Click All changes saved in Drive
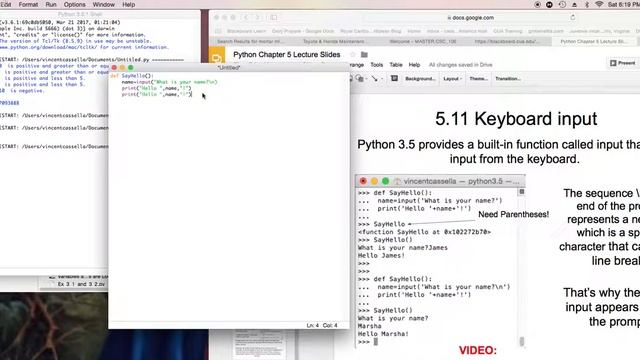Viewport: 640px width, 360px height. coord(460,64)
